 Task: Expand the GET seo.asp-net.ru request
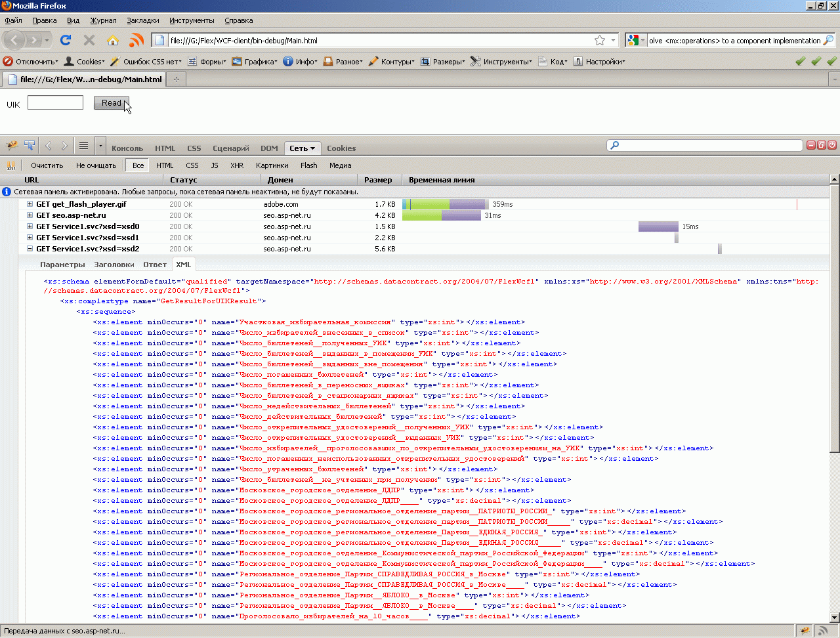click(30, 215)
